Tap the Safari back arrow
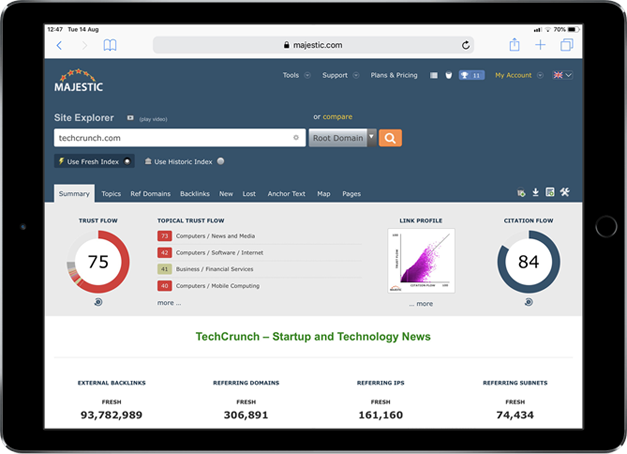Image resolution: width=627 pixels, height=454 pixels. [59, 45]
